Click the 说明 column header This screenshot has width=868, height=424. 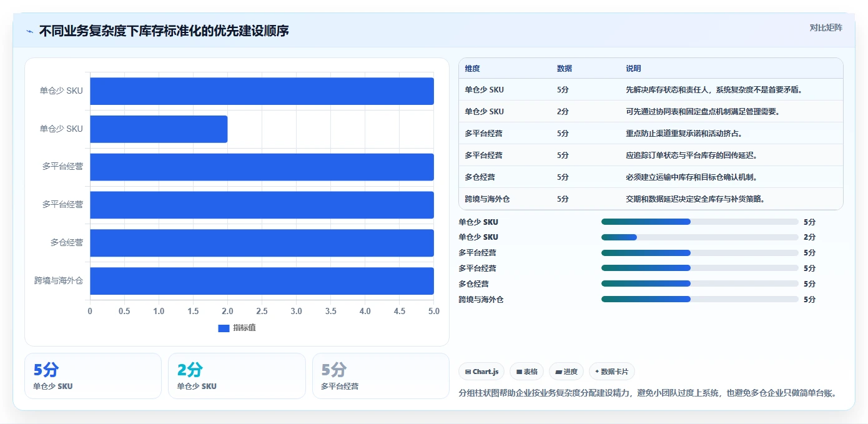(633, 69)
